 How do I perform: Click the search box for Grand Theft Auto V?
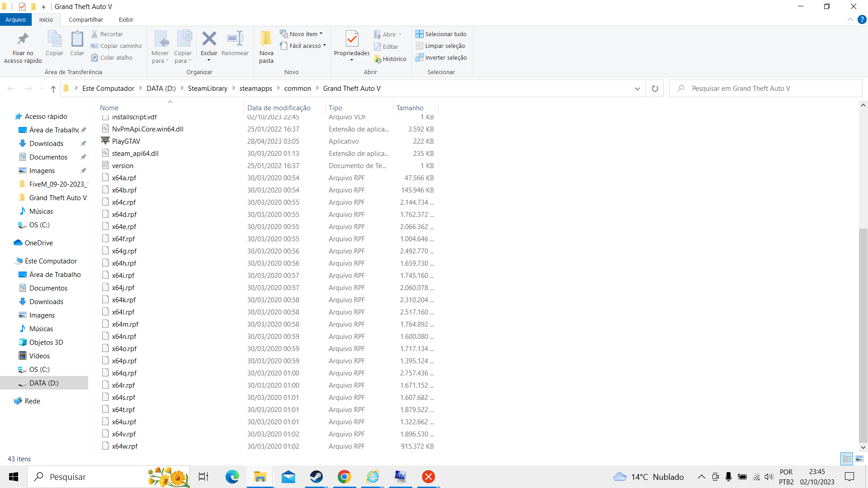click(766, 89)
